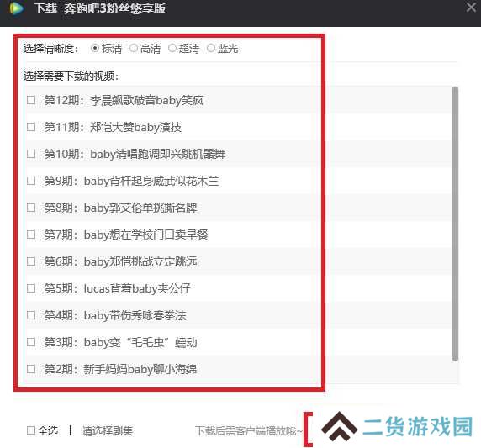Click episode title 新手妈妈baby聊小海绵
This screenshot has width=481, height=448.
click(140, 369)
